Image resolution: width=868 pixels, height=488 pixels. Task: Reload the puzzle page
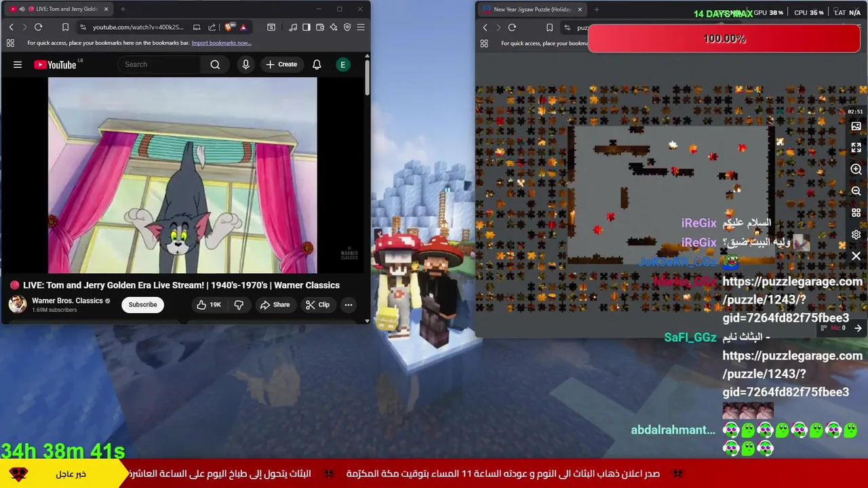[x=513, y=28]
